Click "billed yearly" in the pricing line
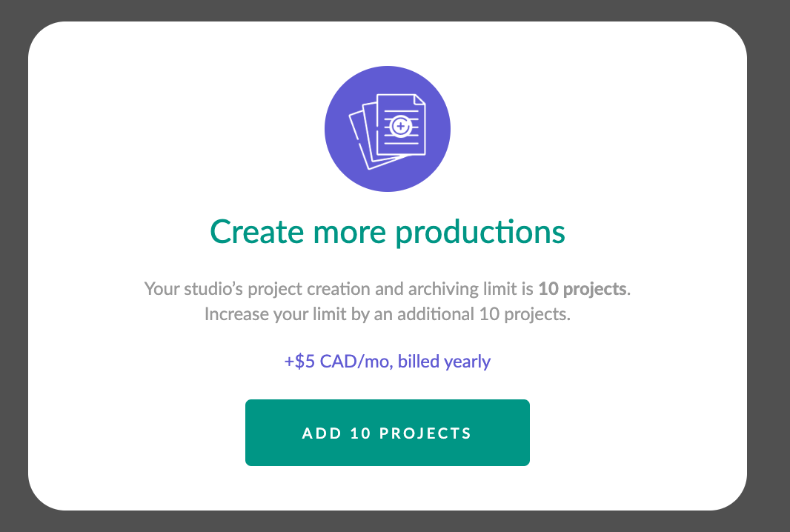Screen dimensions: 790x532 [x=444, y=362]
